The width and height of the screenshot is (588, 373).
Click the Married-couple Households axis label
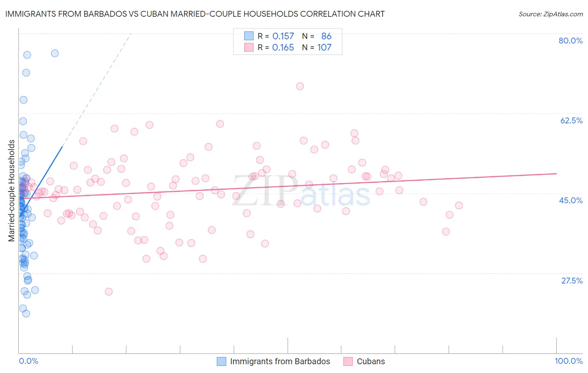pos(12,191)
